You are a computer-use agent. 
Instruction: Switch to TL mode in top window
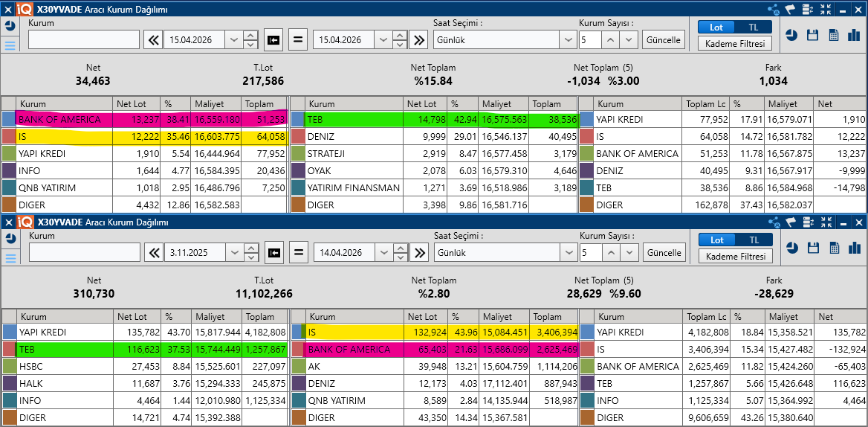tap(754, 27)
